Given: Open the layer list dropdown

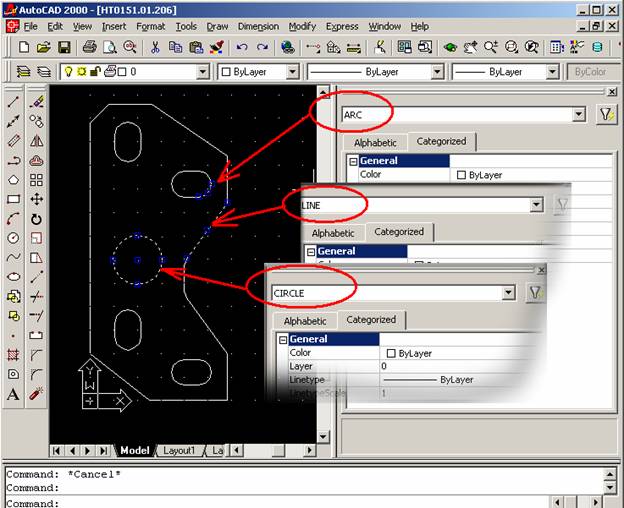Looking at the screenshot, I should 203,72.
